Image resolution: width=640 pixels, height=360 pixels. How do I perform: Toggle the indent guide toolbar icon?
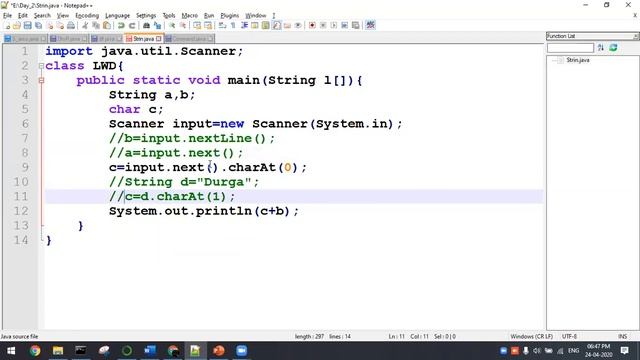[x=244, y=25]
